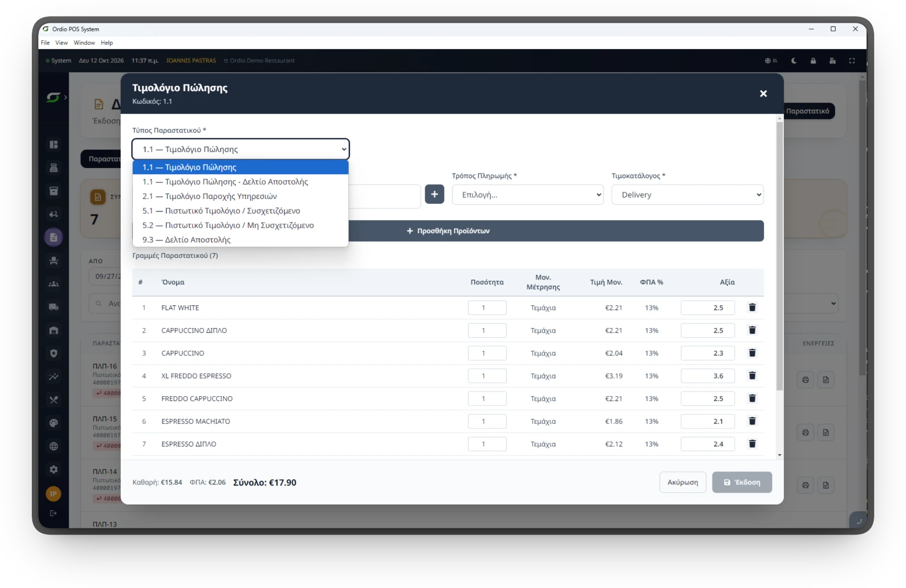Open the delivery truck icon in the sidebar
Screen dimensions: 906x588
coord(54,307)
